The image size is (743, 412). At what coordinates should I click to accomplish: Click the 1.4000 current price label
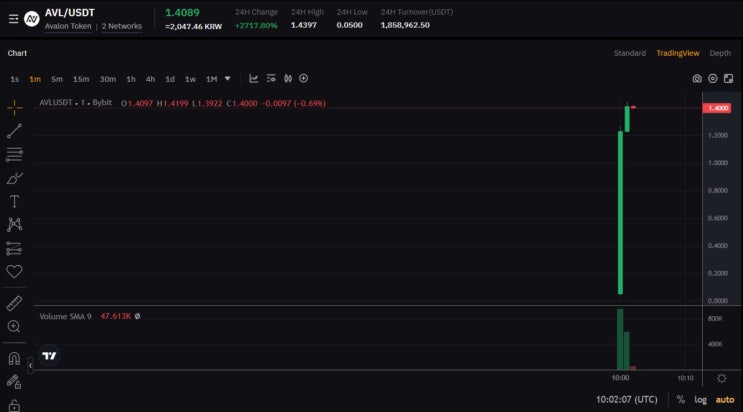click(718, 108)
